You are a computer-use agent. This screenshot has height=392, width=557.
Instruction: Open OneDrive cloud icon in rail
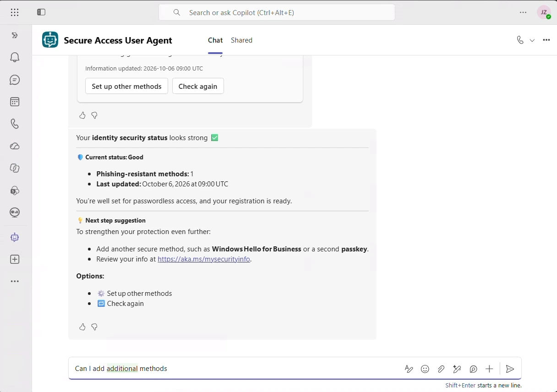tap(15, 146)
